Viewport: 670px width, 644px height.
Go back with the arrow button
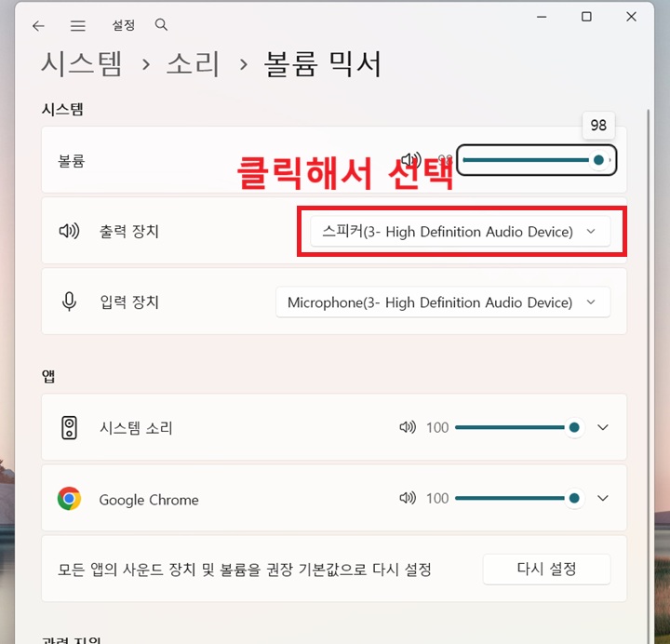[x=38, y=26]
